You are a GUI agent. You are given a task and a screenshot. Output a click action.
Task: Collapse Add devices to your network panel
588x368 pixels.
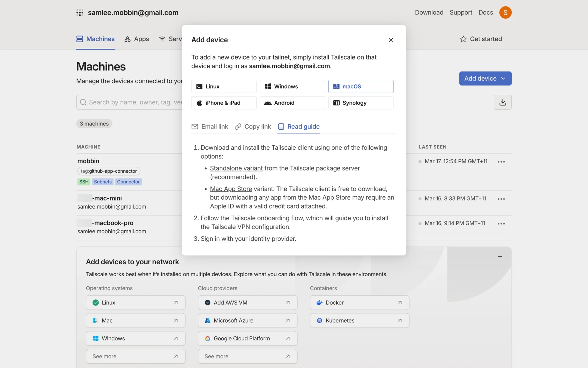pos(500,256)
